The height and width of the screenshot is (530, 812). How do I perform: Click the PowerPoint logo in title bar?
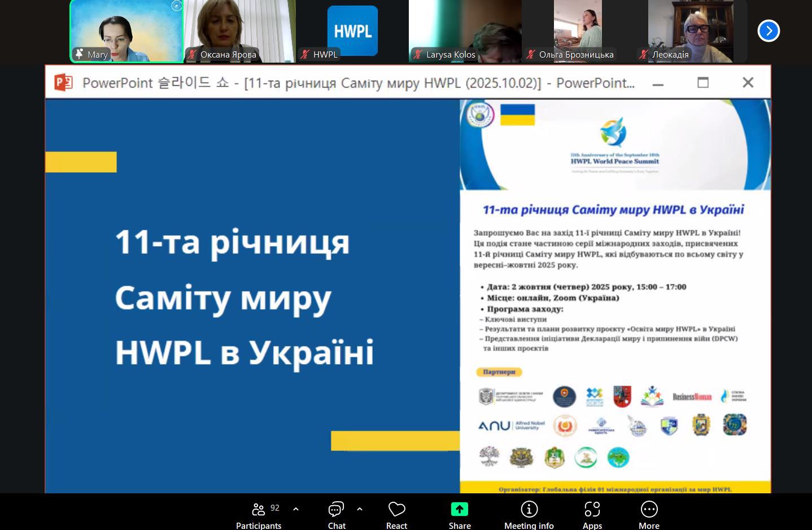[x=63, y=82]
